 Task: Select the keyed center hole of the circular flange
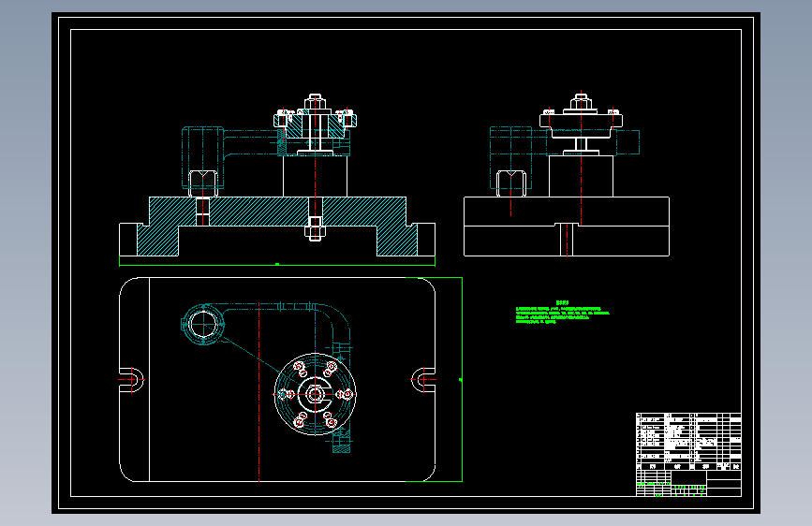point(316,395)
